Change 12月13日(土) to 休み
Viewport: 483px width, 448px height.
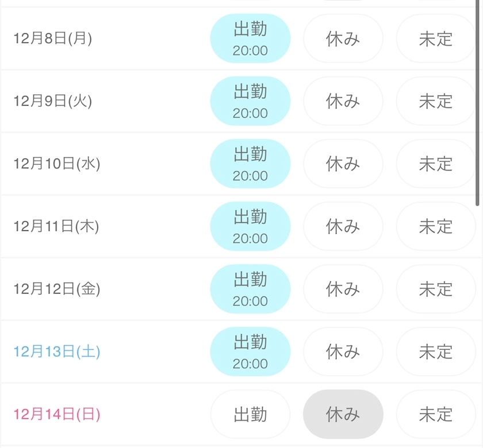[343, 352]
